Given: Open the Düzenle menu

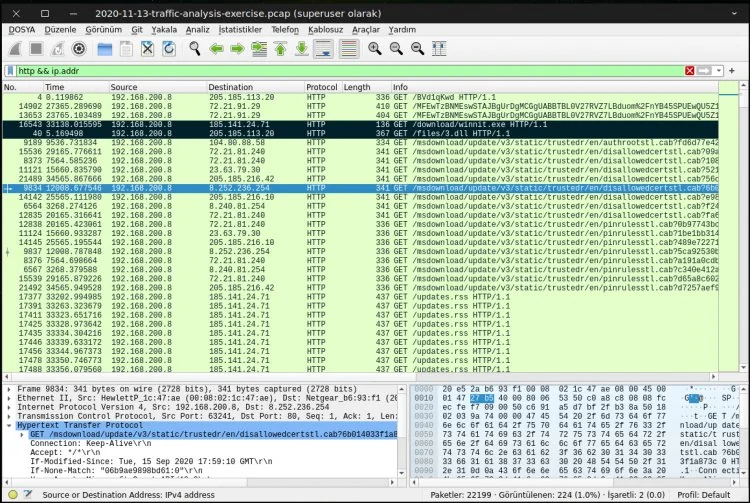Looking at the screenshot, I should point(60,30).
